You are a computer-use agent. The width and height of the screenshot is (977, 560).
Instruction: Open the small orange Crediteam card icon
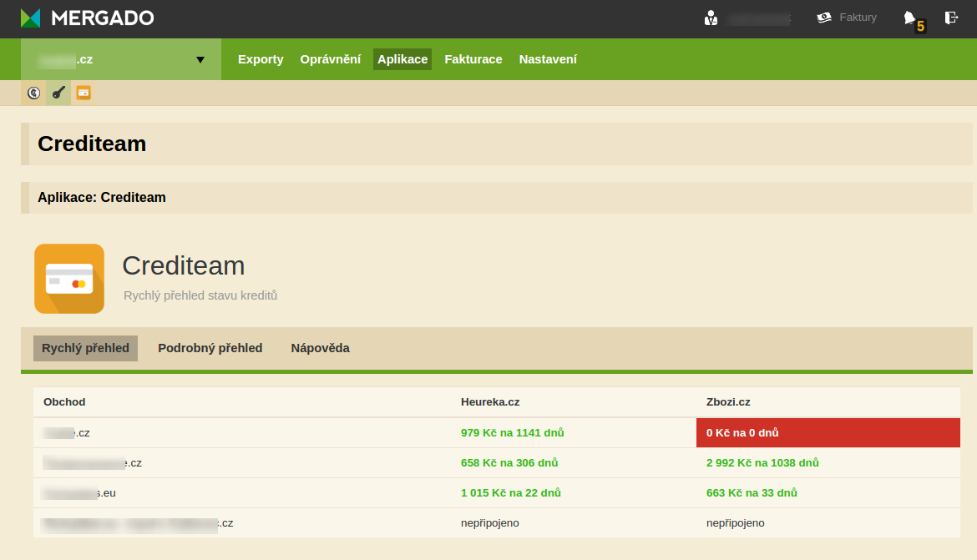tap(84, 93)
